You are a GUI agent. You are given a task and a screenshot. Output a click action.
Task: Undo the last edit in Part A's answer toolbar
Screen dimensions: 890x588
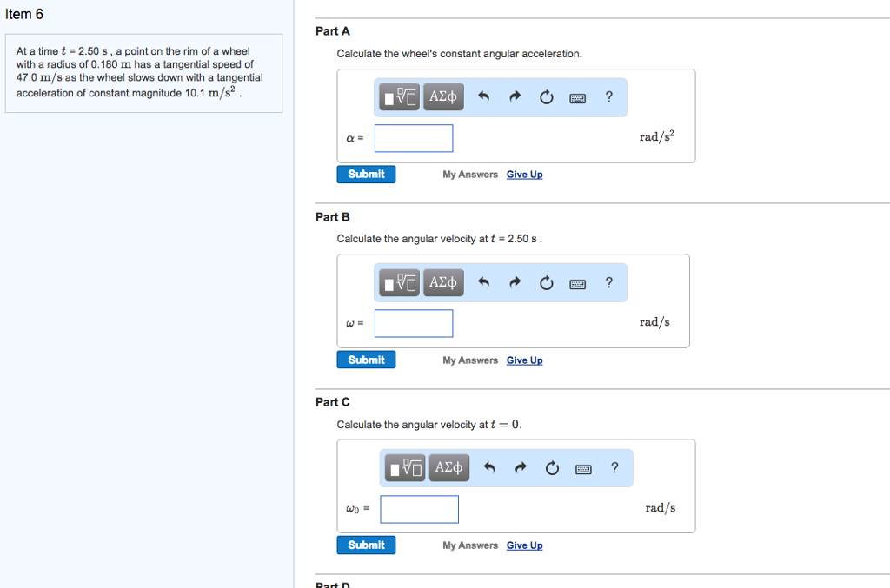[483, 96]
